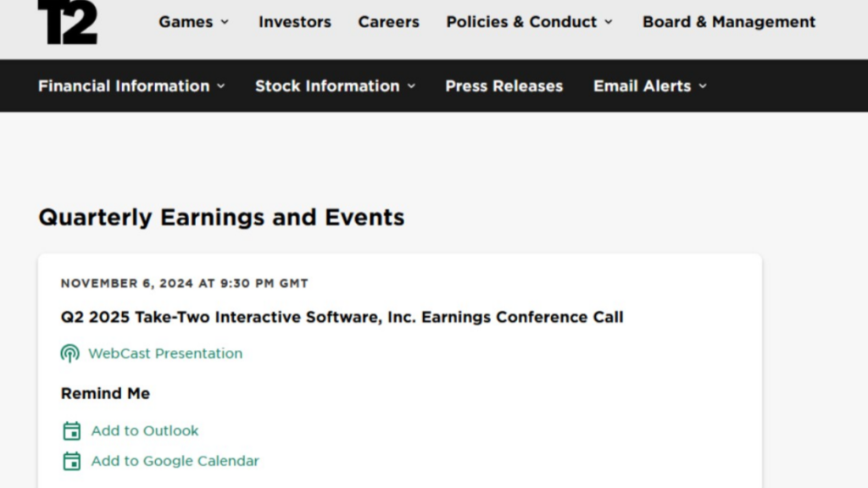This screenshot has height=488, width=868.
Task: Expand the Financial Information chevron
Action: (x=221, y=86)
